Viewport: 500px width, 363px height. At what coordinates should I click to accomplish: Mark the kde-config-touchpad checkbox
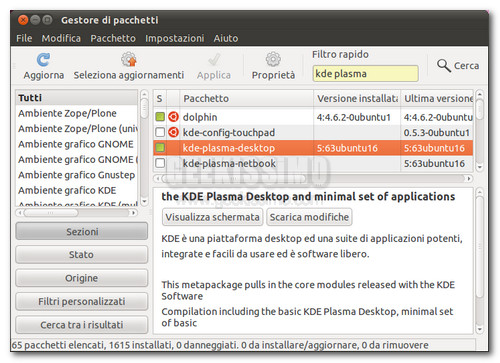160,132
